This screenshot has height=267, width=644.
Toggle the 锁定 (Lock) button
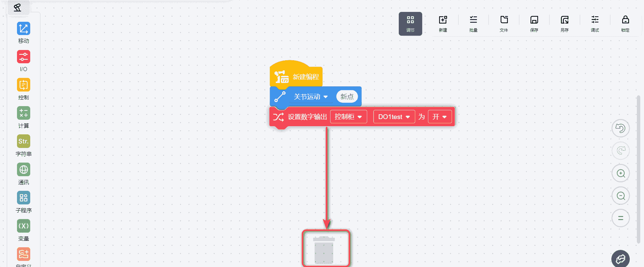click(625, 23)
